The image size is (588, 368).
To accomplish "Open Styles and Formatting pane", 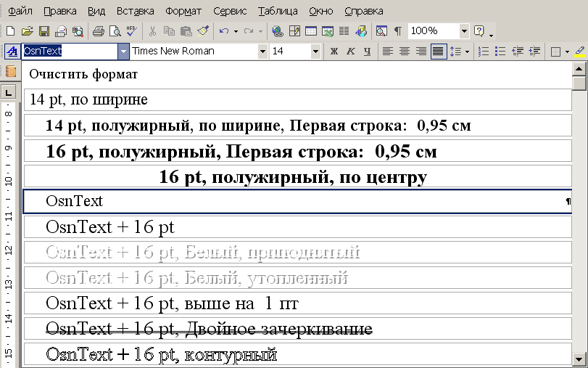I will (12, 52).
